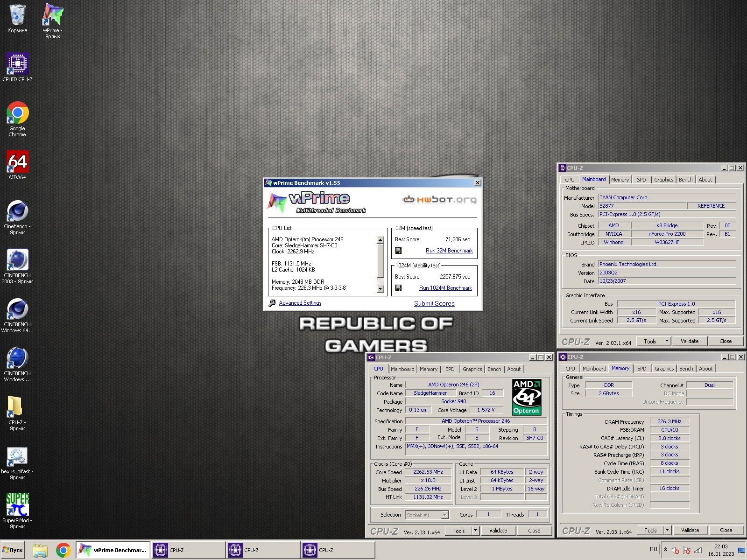This screenshot has height=560, width=747.
Task: Open the wPrime shortcut on desktop
Action: 53,21
